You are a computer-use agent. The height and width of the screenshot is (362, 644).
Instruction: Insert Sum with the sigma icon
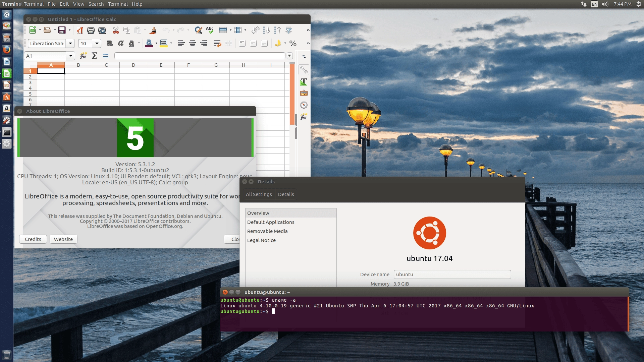(x=95, y=56)
